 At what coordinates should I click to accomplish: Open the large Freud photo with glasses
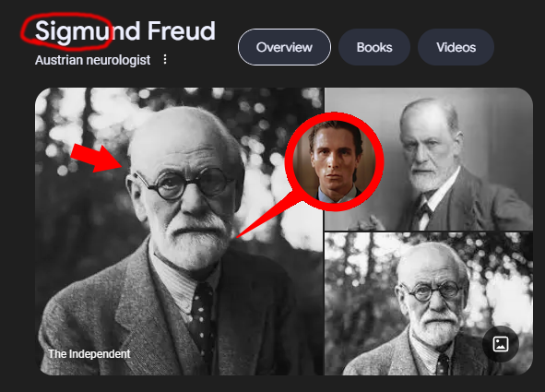pos(179,232)
